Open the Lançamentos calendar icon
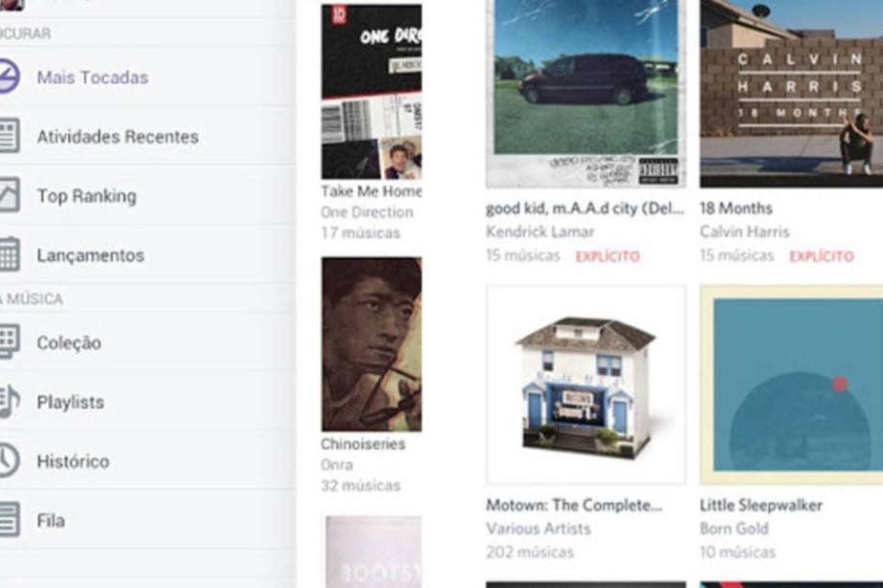 click(x=9, y=254)
